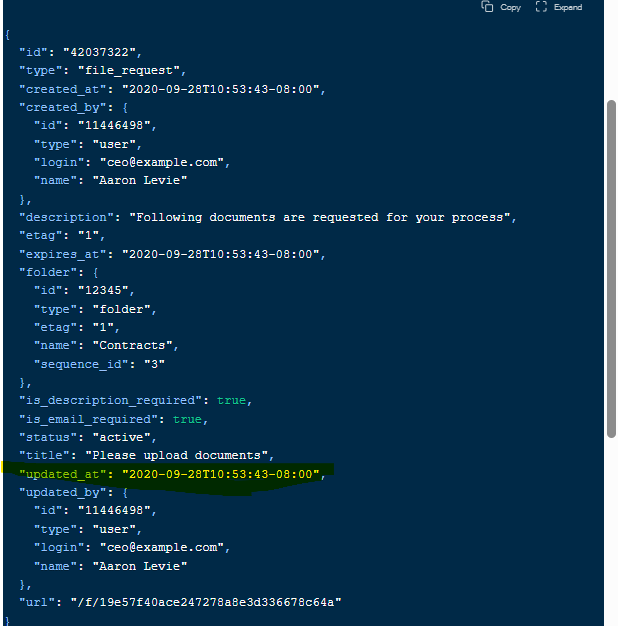This screenshot has height=626, width=618.
Task: Click the highlighted "updated_at" key
Action: (63, 474)
